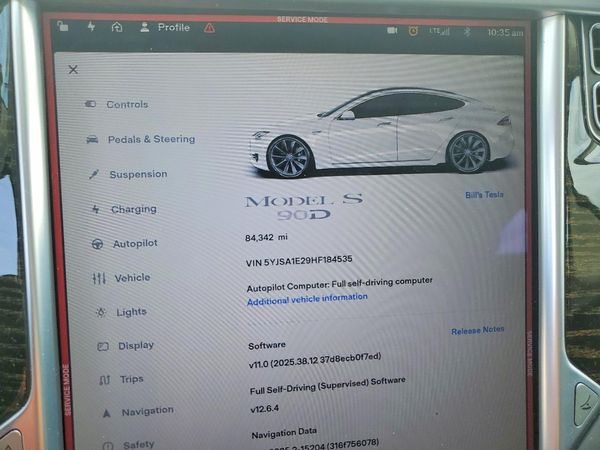This screenshot has width=600, height=450.
Task: Tap the Navigation arrow icon
Action: [107, 413]
